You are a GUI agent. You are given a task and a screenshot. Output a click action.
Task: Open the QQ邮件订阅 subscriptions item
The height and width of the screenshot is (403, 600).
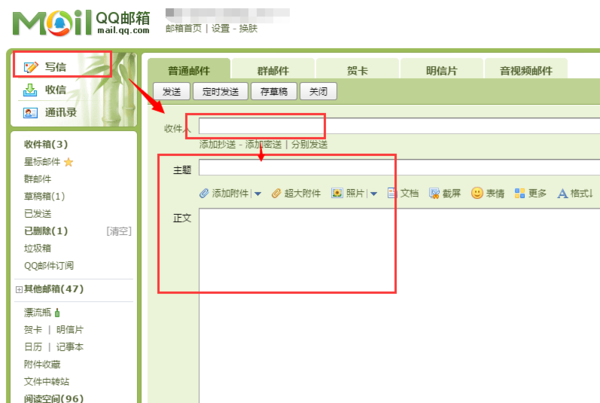pyautogui.click(x=49, y=266)
